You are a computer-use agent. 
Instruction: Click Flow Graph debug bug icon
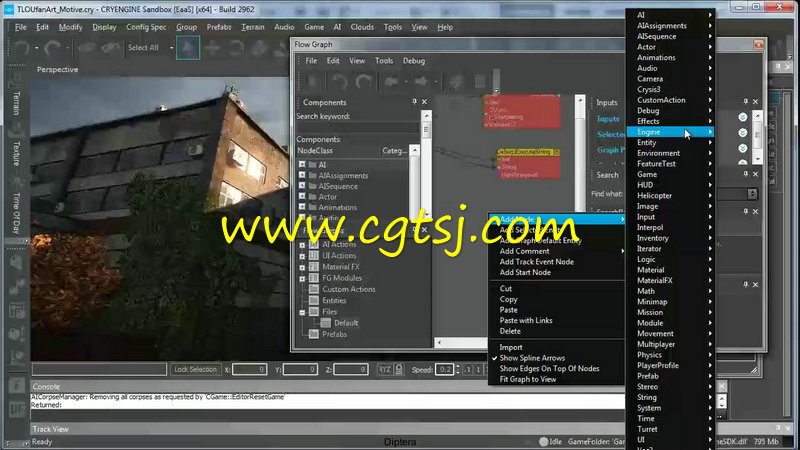[x=457, y=82]
